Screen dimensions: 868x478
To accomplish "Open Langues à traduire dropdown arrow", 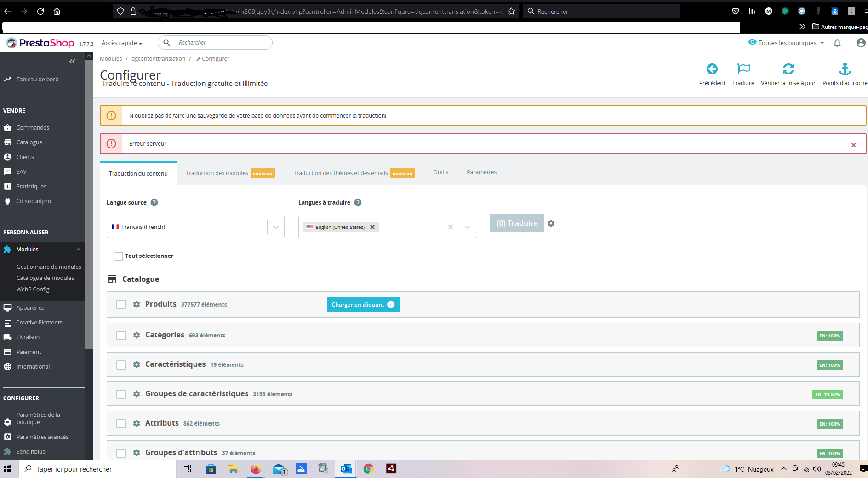I will coord(468,227).
